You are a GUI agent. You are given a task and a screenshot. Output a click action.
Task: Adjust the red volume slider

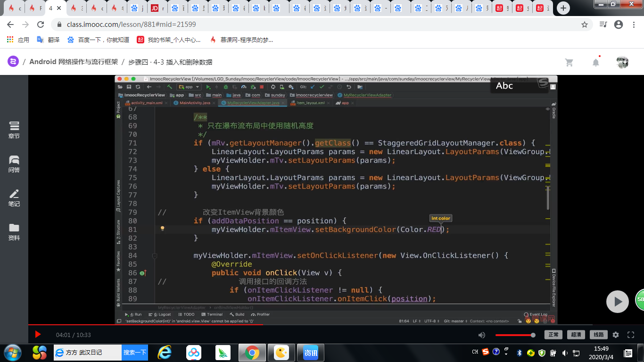tap(515, 335)
